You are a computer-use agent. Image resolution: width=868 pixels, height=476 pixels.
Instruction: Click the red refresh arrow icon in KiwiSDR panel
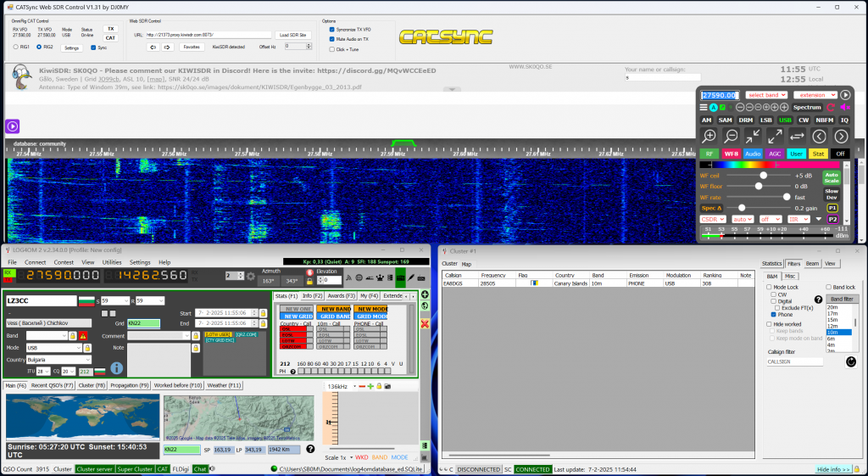(831, 108)
